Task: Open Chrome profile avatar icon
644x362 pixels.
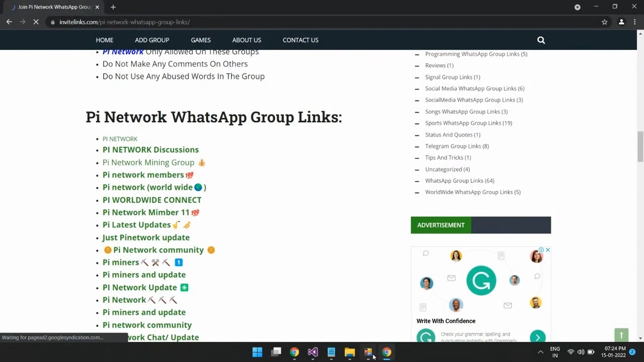Action: click(x=621, y=22)
